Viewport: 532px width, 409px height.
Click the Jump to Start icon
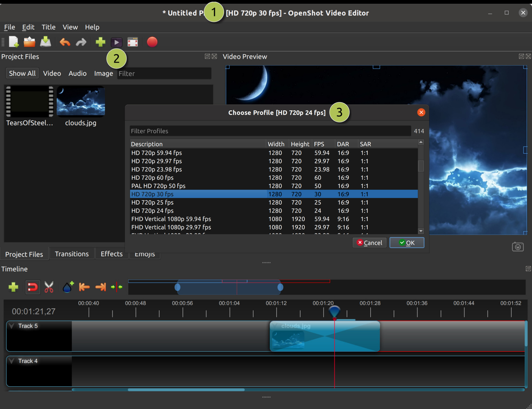85,287
